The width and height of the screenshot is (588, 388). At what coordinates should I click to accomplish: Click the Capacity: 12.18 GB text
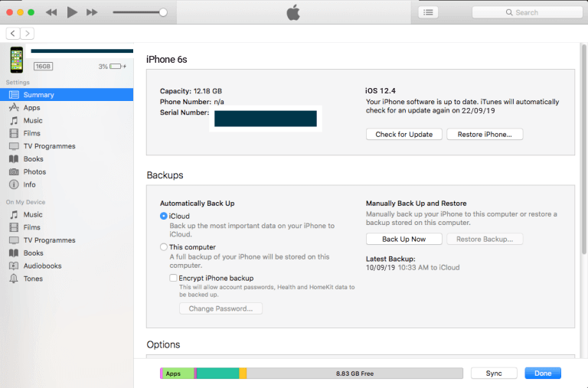tap(191, 91)
